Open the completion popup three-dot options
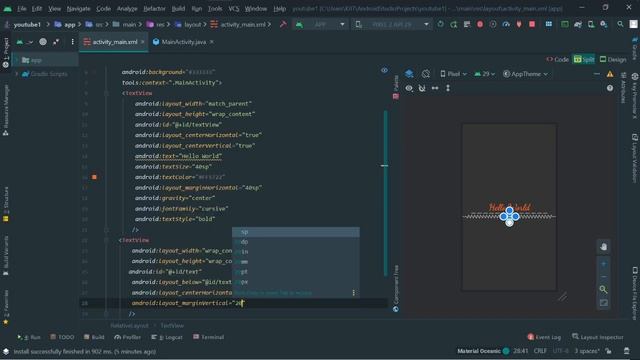 click(x=353, y=293)
